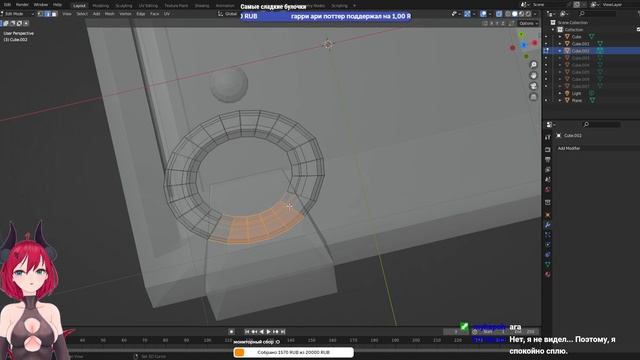
Task: Open the Modifiers wrench tab
Action: tap(548, 225)
